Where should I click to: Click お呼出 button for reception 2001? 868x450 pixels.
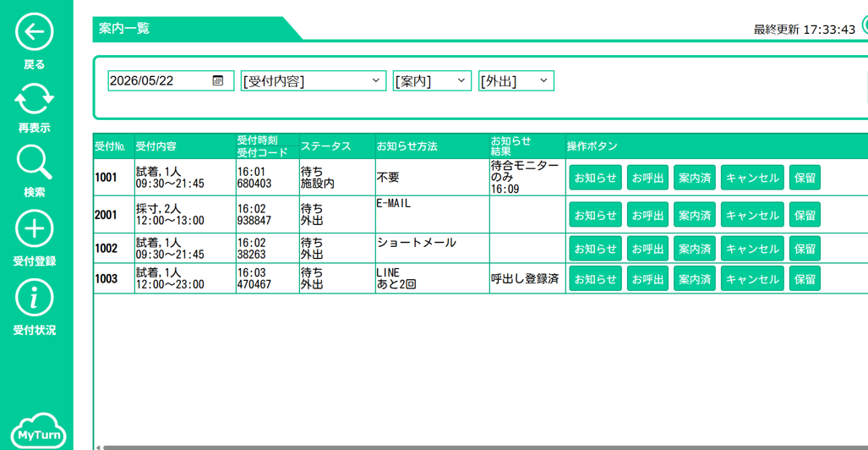647,215
